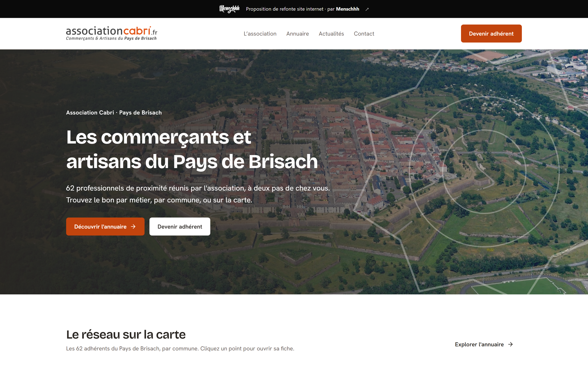Click the hero heading Les commerçants et artisans
Image resolution: width=588 pixels, height=368 pixels.
[x=192, y=149]
